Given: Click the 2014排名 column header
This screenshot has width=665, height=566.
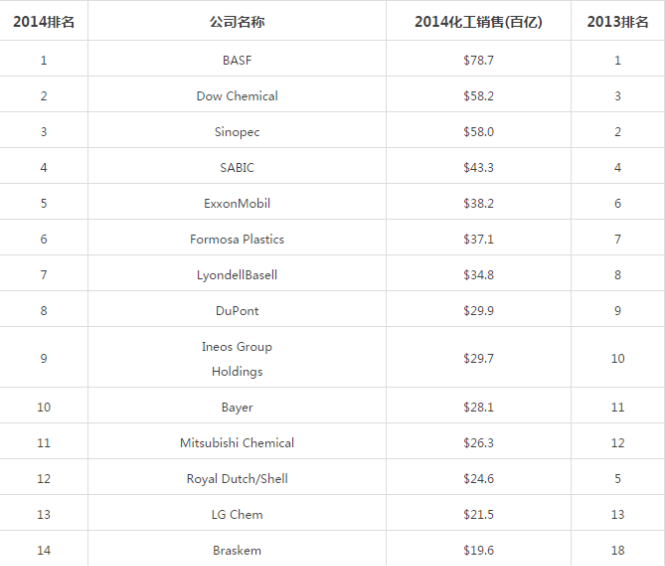Looking at the screenshot, I should pyautogui.click(x=44, y=22).
